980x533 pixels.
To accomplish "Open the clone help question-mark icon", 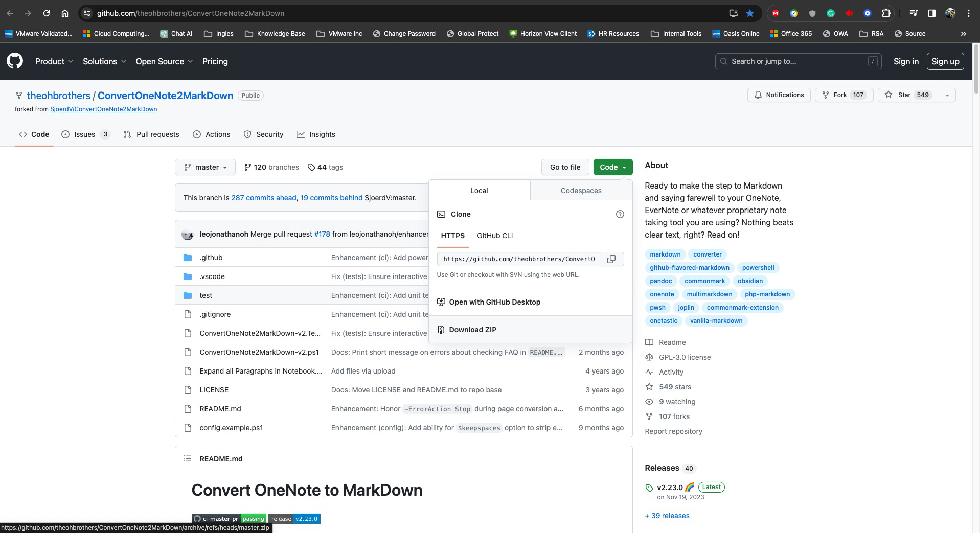I will [x=620, y=214].
